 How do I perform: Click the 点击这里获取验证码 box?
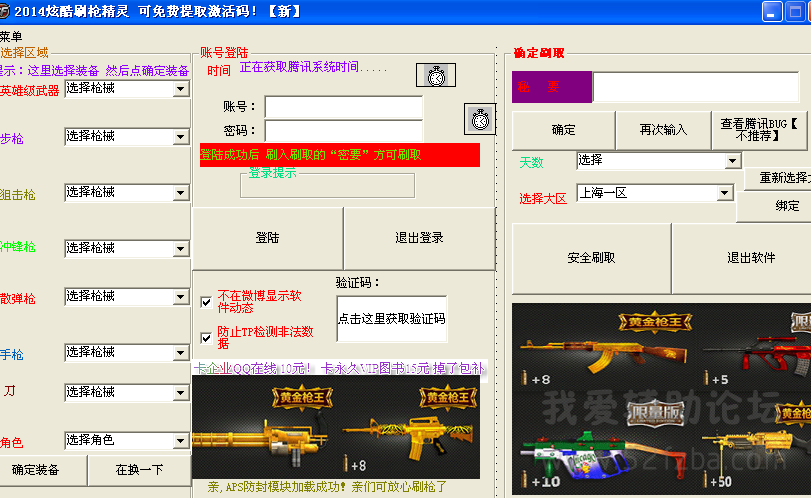392,319
